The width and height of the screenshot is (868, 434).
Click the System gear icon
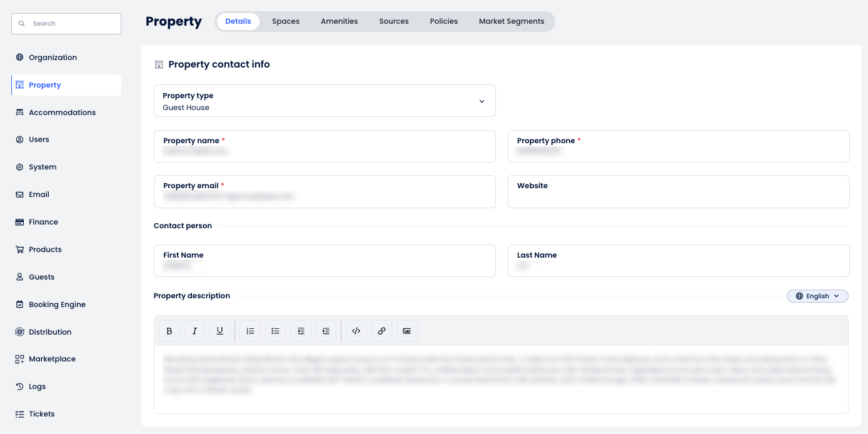point(19,167)
